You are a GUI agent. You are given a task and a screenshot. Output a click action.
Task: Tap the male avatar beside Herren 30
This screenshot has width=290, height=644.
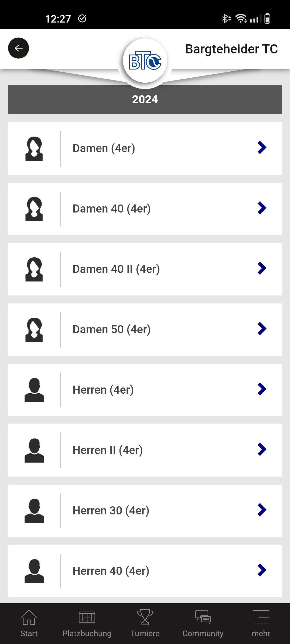point(34,511)
